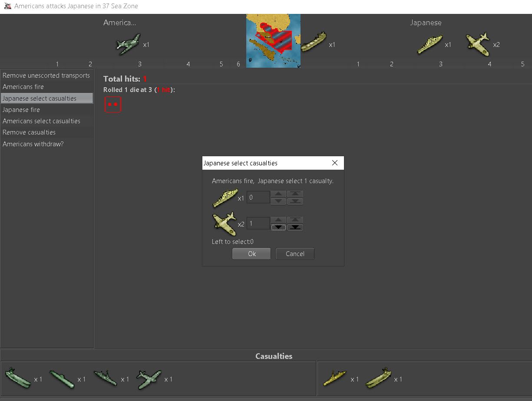Viewport: 532px width, 401px height.
Task: Decrease fighter casualties by one
Action: point(278,227)
